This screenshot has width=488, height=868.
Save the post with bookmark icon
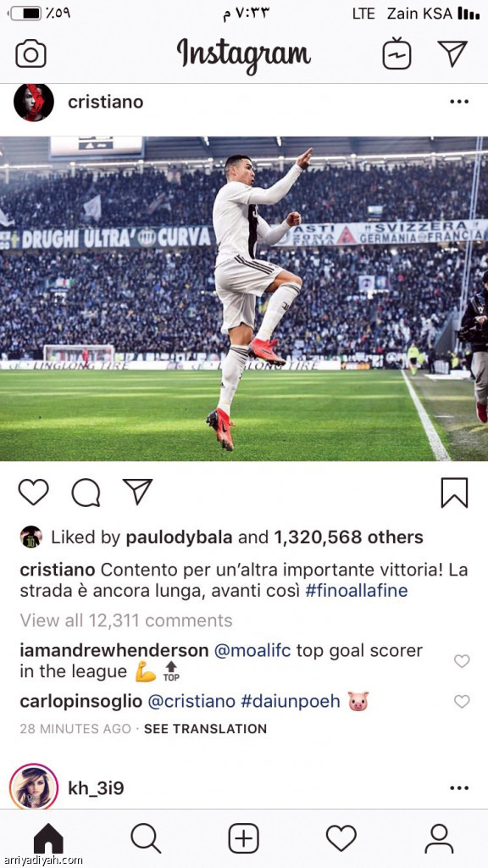tap(454, 492)
